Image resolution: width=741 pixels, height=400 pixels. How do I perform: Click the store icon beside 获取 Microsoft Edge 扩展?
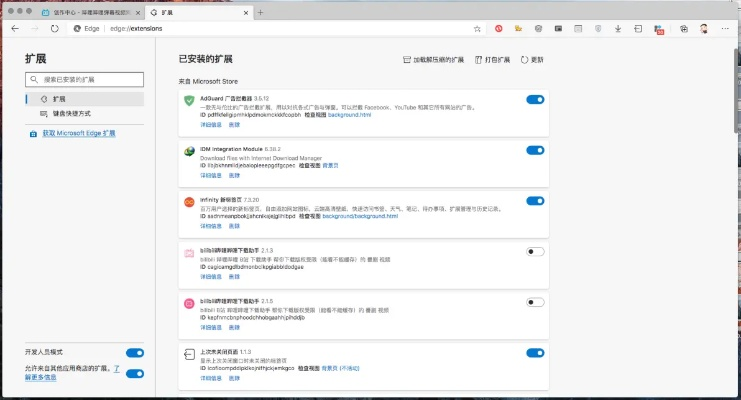(33, 134)
